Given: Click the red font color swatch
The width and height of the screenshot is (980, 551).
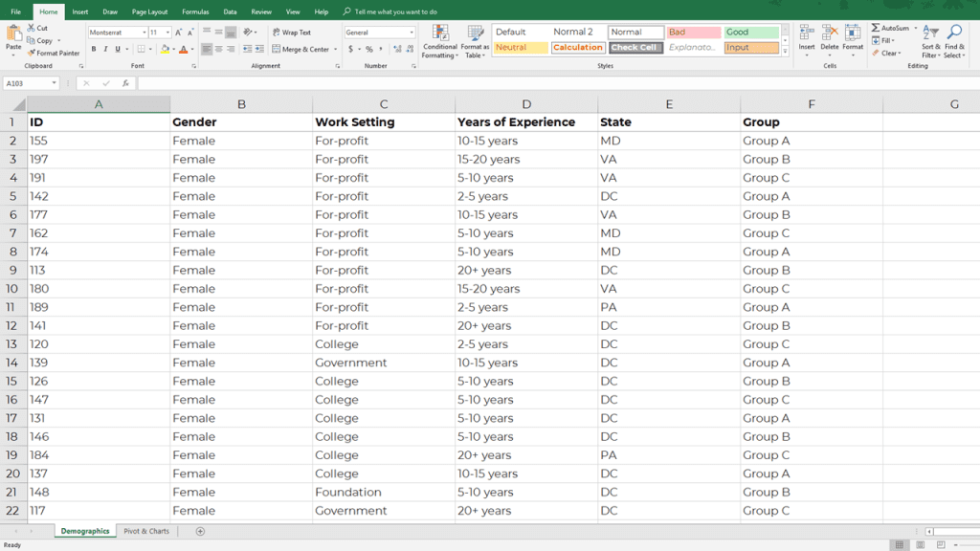Looking at the screenshot, I should click(183, 50).
